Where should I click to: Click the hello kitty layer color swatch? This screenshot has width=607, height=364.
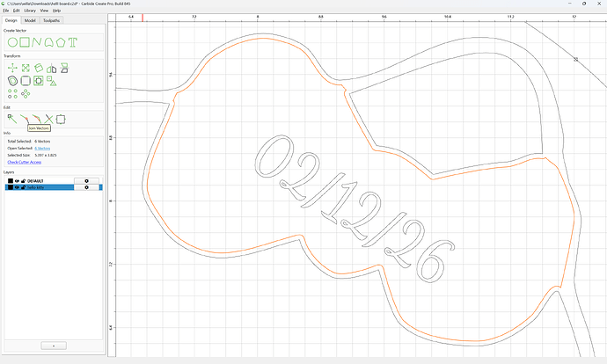click(11, 187)
